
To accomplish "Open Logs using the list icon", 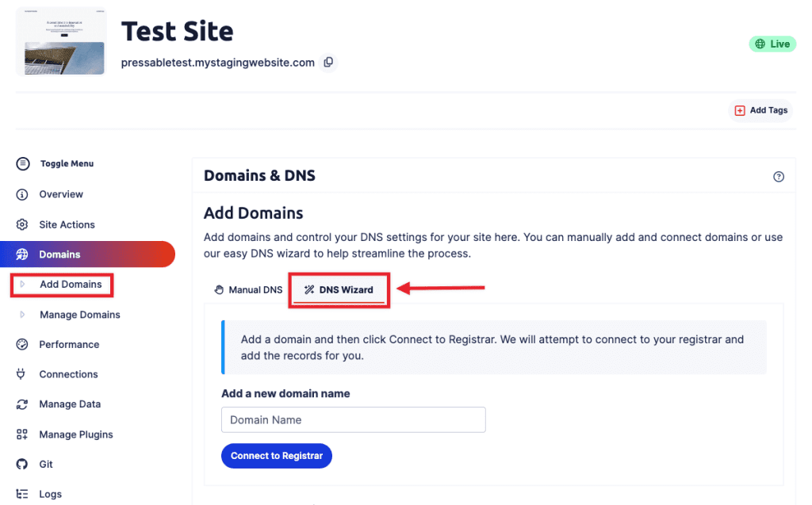I will [x=22, y=493].
